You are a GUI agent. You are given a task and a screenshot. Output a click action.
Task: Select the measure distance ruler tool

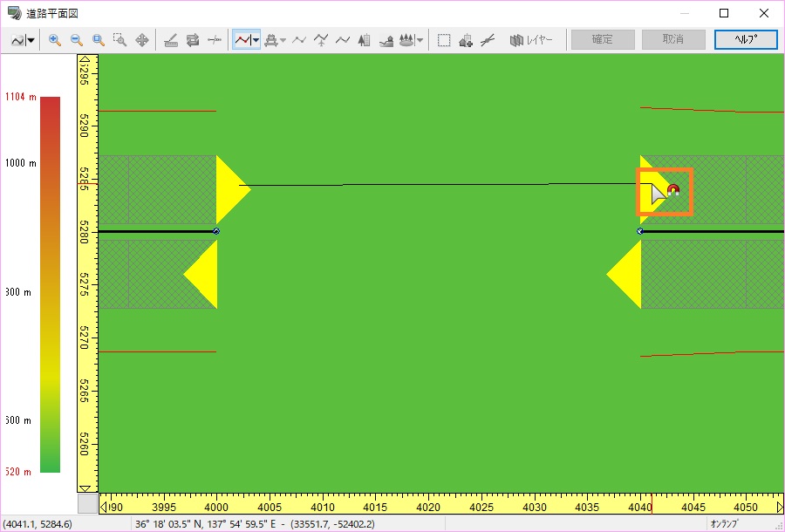[x=171, y=40]
